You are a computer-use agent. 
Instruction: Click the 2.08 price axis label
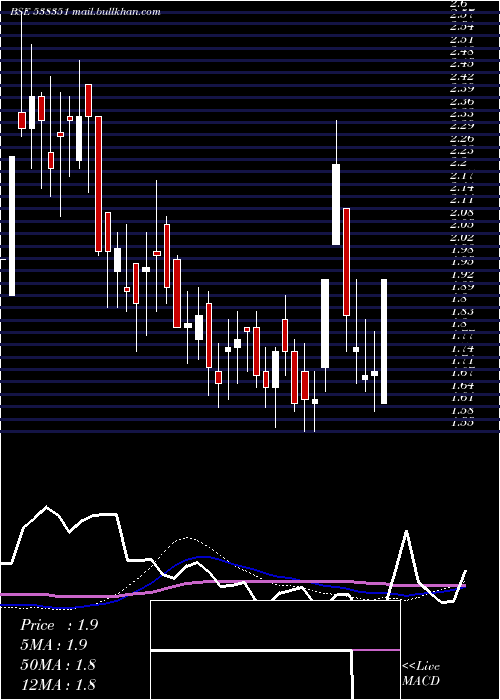(461, 212)
